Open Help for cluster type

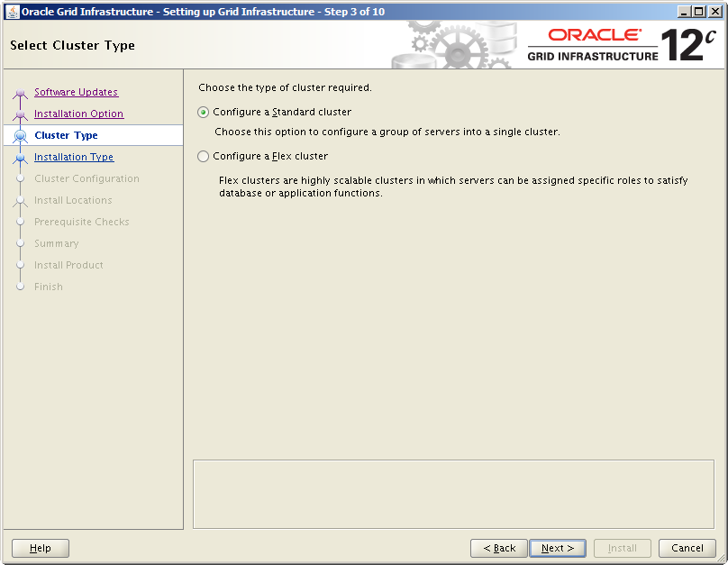(x=41, y=548)
